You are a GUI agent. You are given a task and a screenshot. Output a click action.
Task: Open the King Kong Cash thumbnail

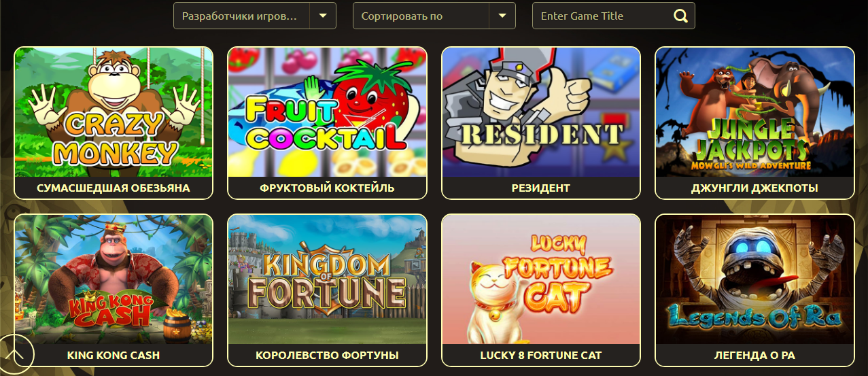[114, 279]
